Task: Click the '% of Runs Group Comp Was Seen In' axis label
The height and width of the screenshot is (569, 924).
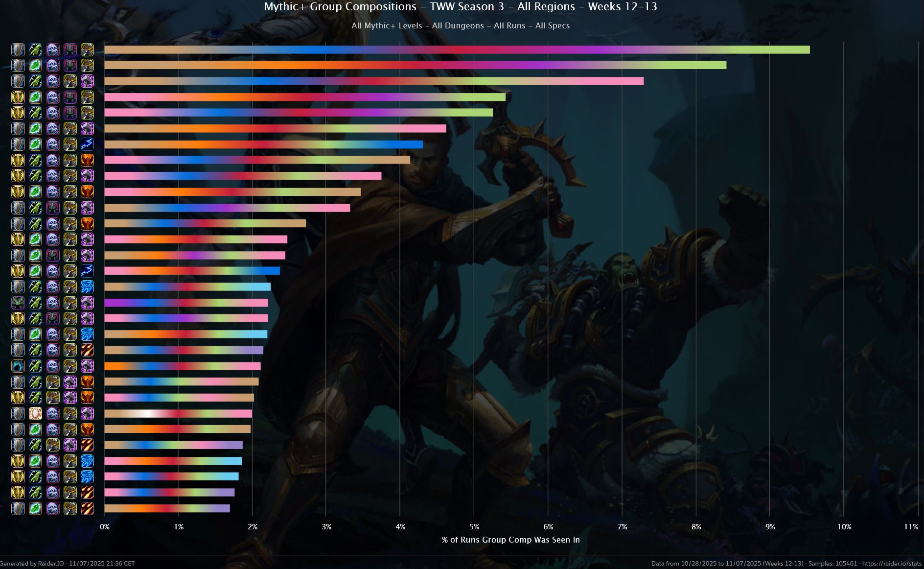Action: coord(510,540)
